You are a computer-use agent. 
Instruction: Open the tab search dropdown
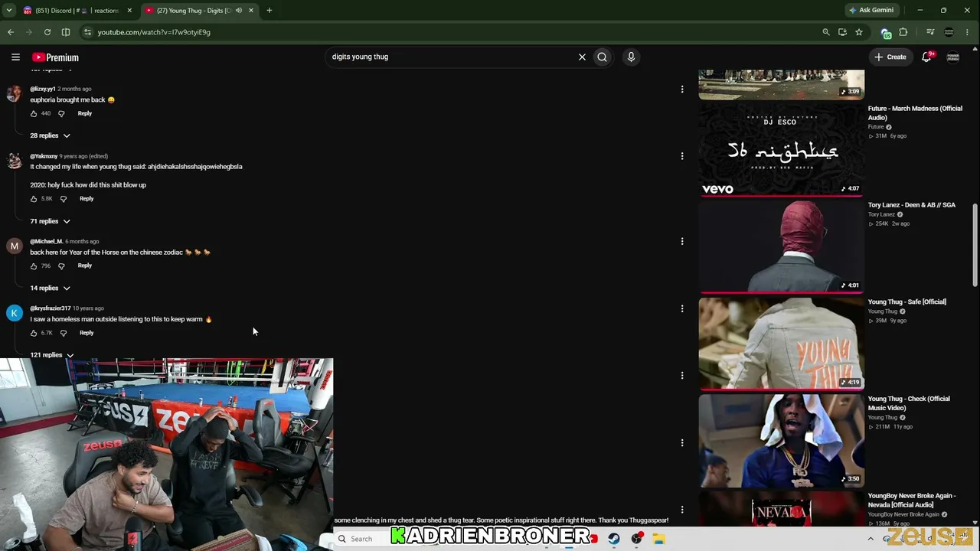tap(9, 11)
